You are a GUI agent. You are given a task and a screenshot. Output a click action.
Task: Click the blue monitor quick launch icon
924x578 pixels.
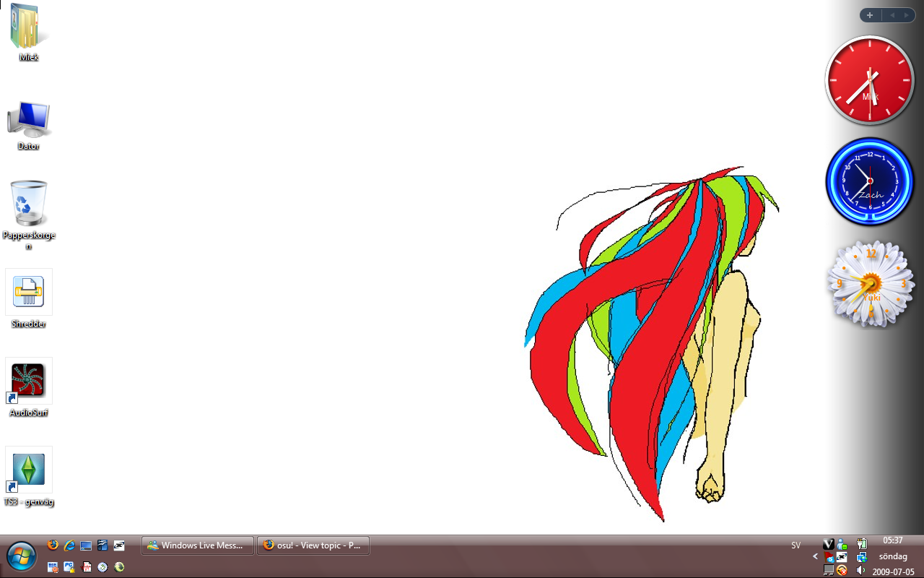coord(86,545)
